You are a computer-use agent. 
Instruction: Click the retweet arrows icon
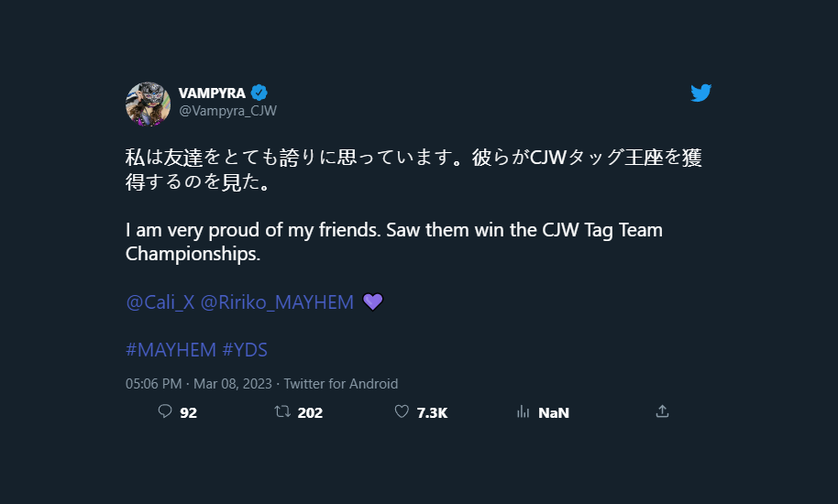tap(282, 412)
